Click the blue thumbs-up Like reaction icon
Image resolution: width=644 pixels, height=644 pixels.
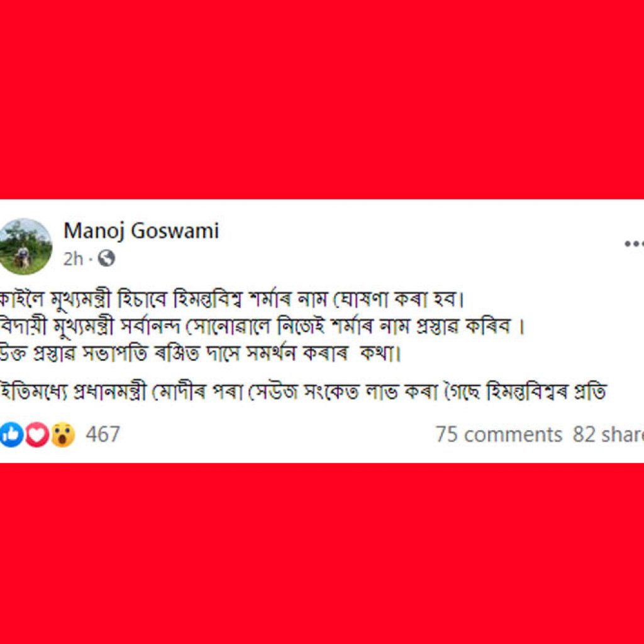point(11,434)
